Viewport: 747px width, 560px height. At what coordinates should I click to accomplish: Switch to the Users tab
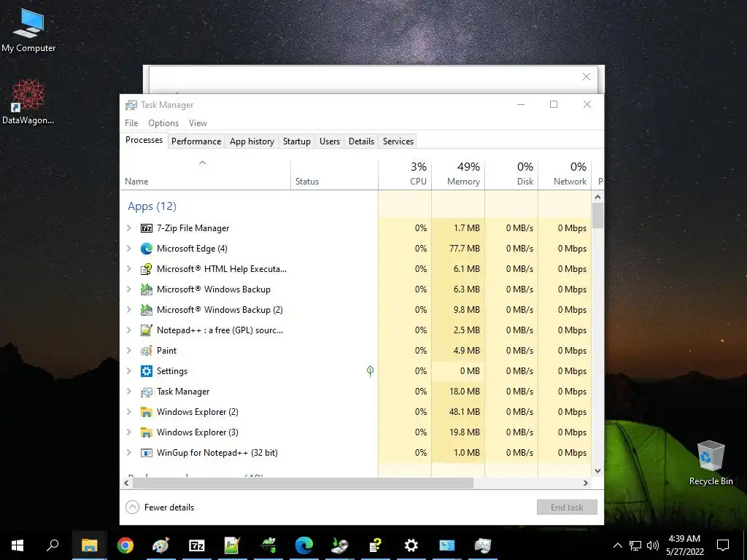(x=330, y=141)
